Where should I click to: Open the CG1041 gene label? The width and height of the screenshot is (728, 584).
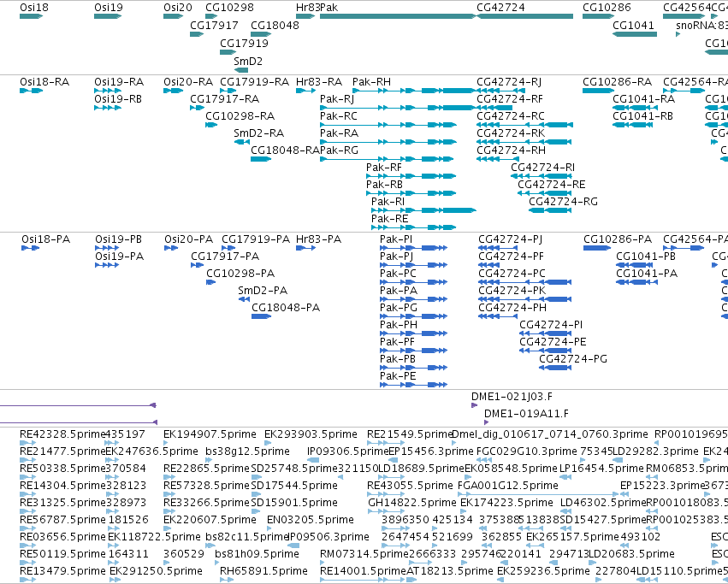tap(633, 25)
